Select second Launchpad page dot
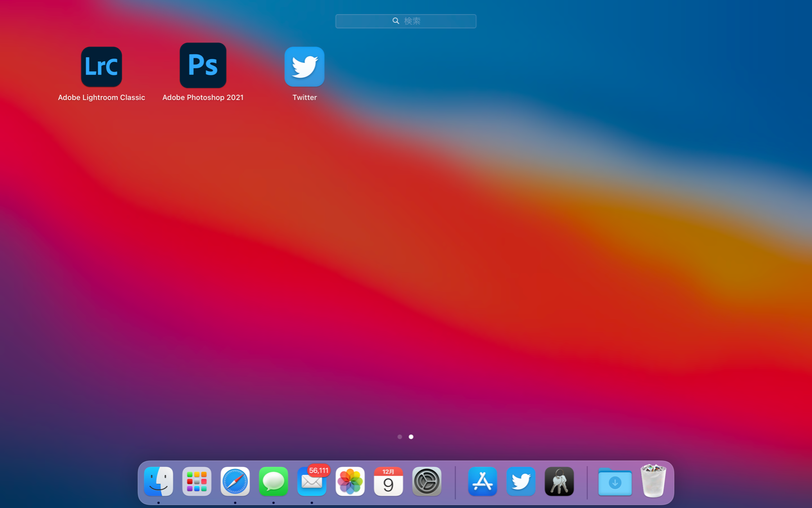 pyautogui.click(x=411, y=437)
